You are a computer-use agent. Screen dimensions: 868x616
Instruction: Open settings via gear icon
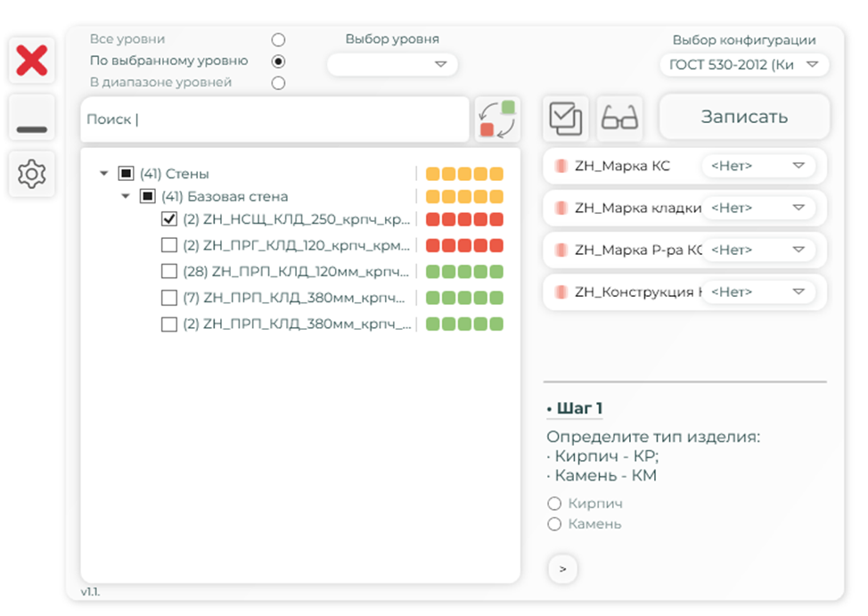(31, 174)
